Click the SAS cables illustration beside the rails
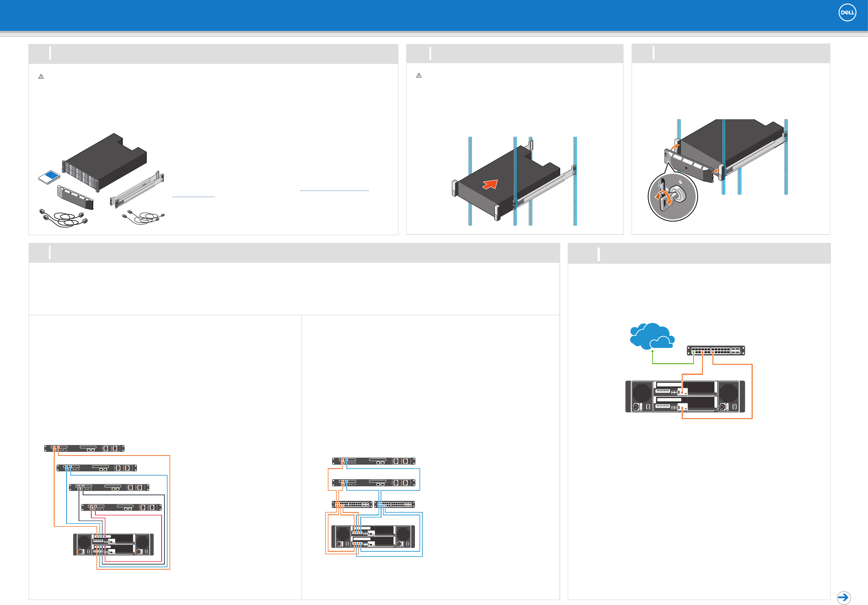This screenshot has width=868, height=605. [x=144, y=217]
